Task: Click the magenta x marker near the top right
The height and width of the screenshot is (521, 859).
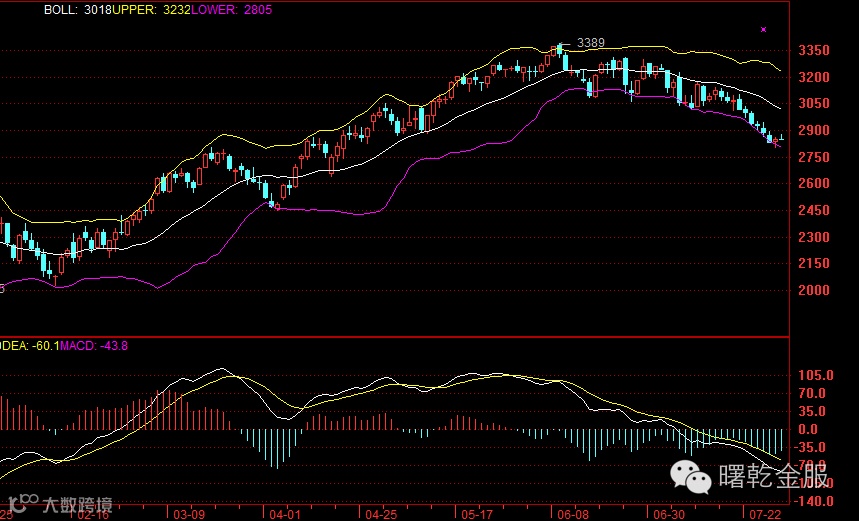Action: (763, 30)
